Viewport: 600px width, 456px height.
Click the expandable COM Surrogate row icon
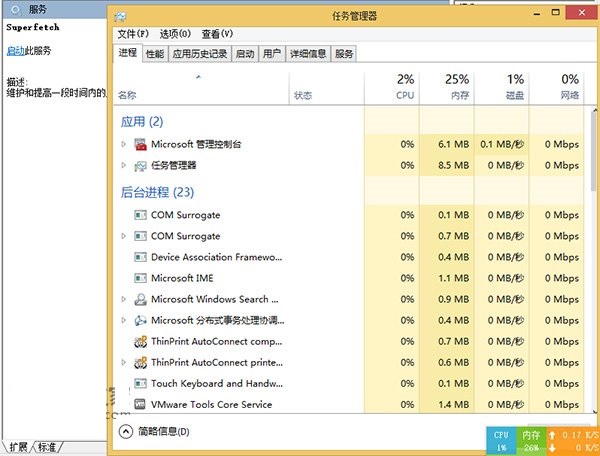140,236
